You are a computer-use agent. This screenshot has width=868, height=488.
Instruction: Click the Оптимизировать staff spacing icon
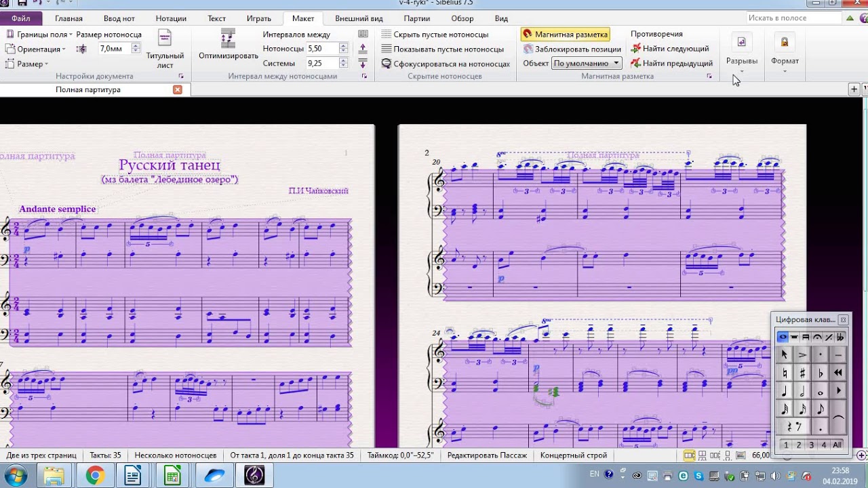point(228,39)
